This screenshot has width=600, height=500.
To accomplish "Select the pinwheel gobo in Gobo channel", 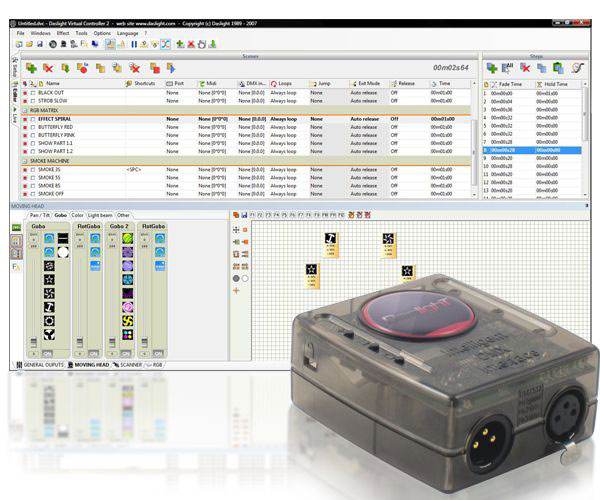I will coord(49,293).
